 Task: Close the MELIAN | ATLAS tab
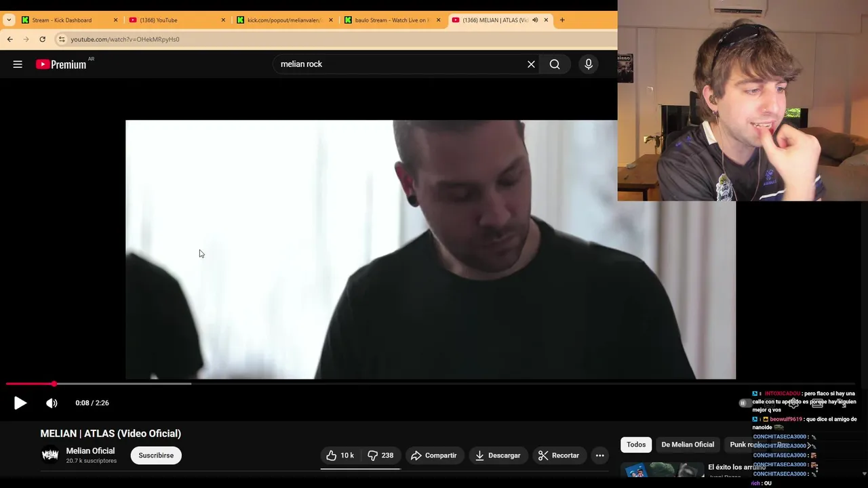(x=546, y=20)
